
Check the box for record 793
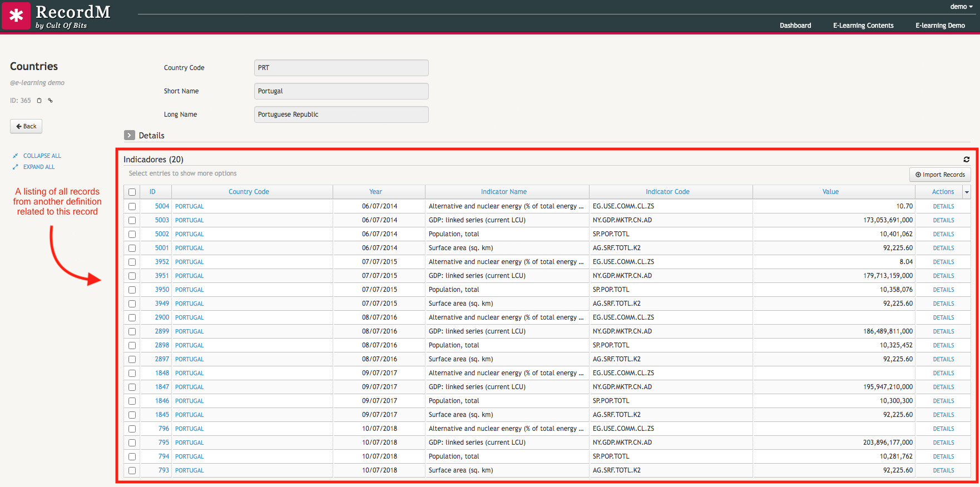click(132, 470)
